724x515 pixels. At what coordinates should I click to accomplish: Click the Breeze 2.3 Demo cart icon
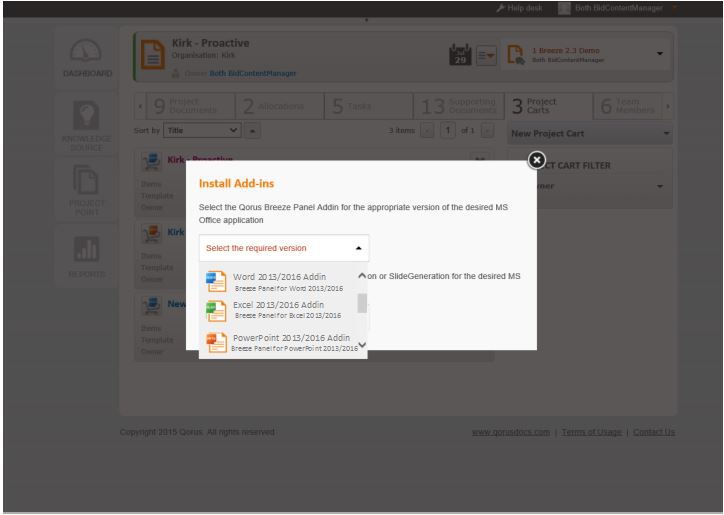(515, 55)
